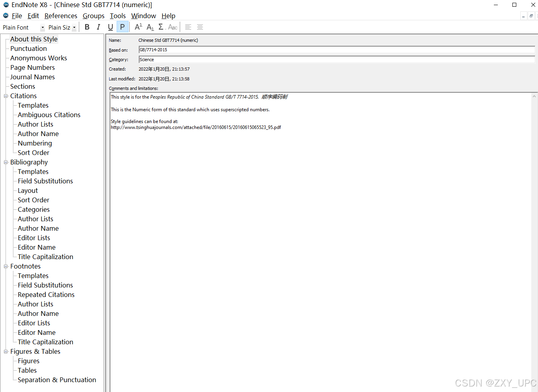Select Journal Names
Image resolution: width=538 pixels, height=392 pixels.
coord(32,77)
